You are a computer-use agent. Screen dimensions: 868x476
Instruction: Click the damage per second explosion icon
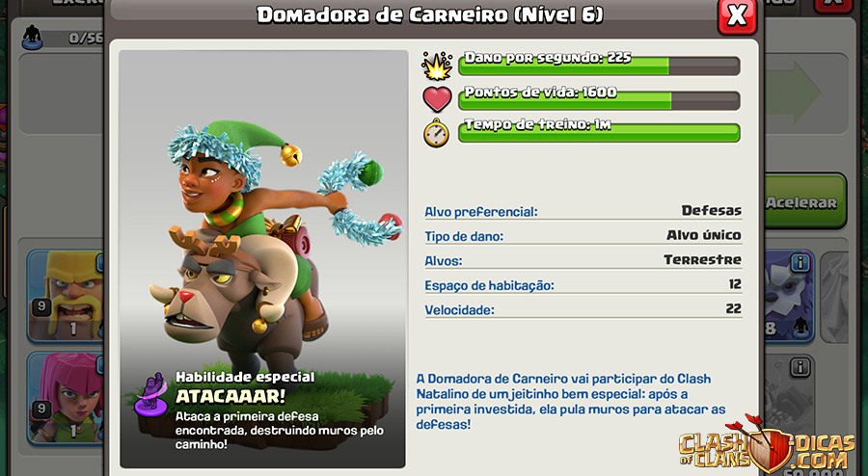point(437,66)
